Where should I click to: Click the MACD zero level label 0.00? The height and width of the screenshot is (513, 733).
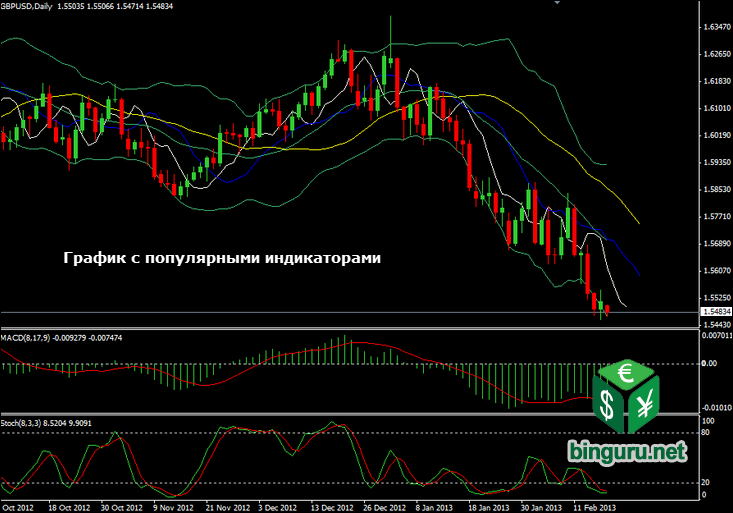pyautogui.click(x=709, y=363)
